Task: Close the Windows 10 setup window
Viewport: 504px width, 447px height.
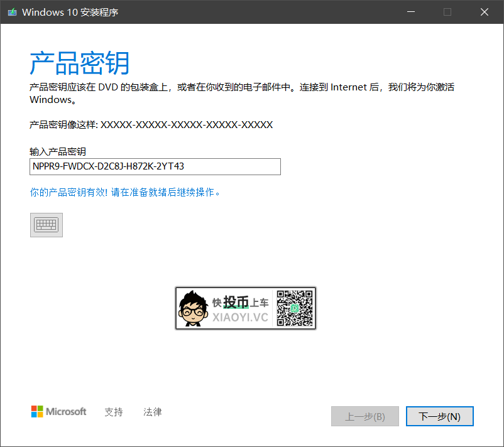Action: tap(485, 12)
